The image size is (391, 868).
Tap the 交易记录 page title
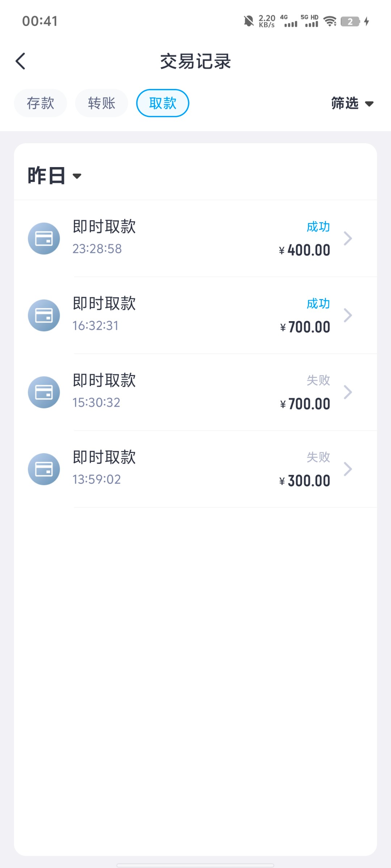click(195, 61)
